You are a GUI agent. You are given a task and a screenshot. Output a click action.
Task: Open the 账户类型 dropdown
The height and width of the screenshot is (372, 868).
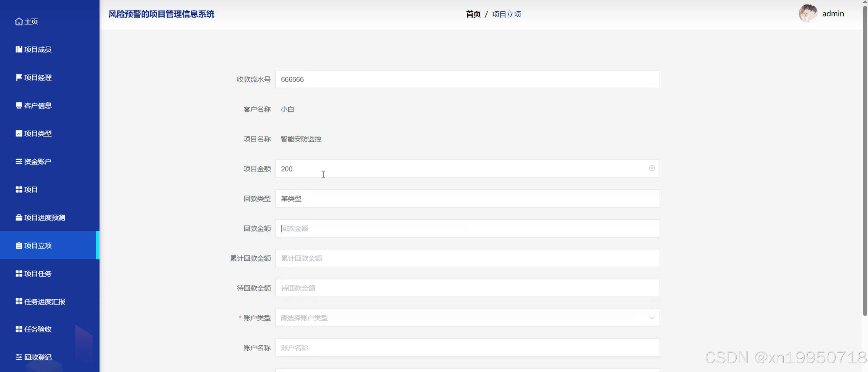[467, 318]
